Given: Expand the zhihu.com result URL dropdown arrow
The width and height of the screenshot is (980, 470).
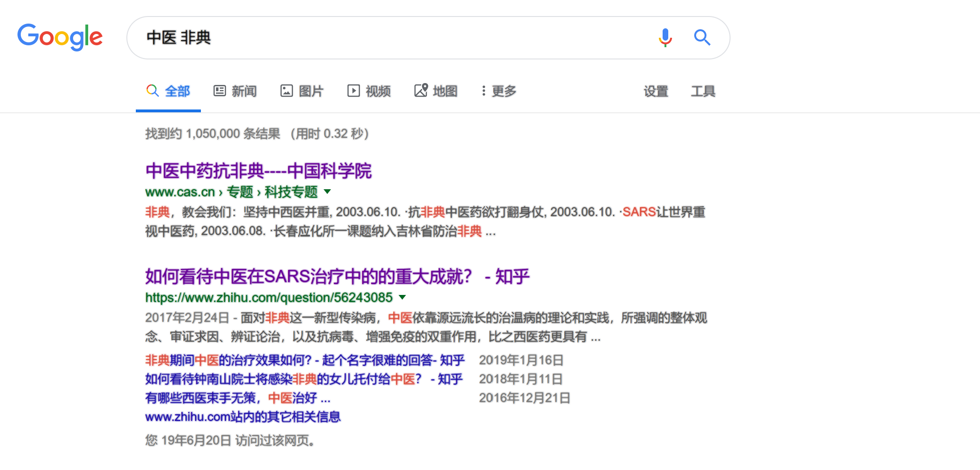Looking at the screenshot, I should tap(402, 297).
